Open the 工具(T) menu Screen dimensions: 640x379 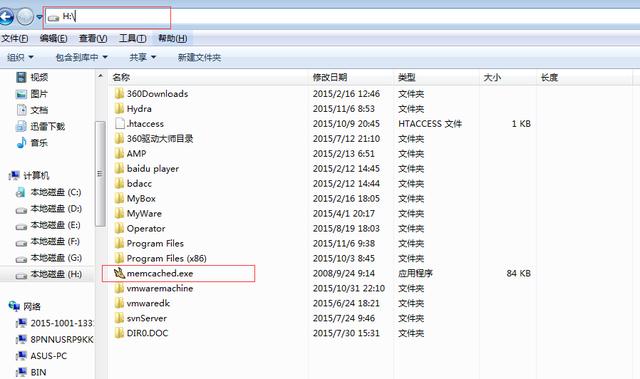pyautogui.click(x=133, y=38)
